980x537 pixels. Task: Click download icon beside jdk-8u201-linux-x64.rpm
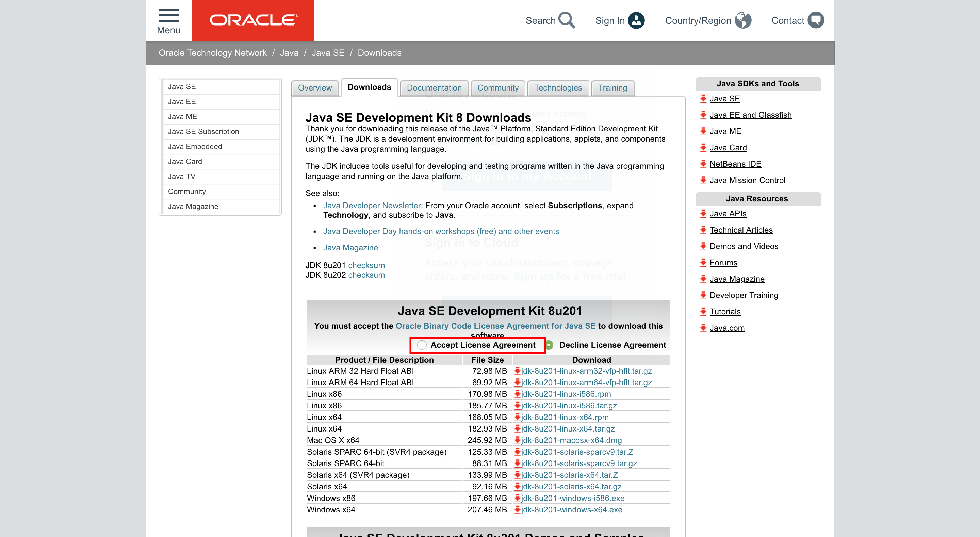[517, 417]
